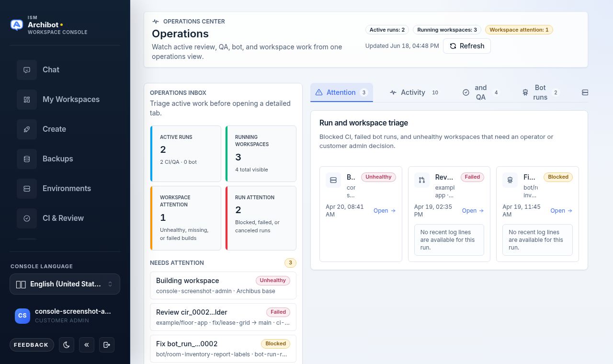
Task: Click the Blocked badge on Fix bot_run item
Action: point(276,344)
